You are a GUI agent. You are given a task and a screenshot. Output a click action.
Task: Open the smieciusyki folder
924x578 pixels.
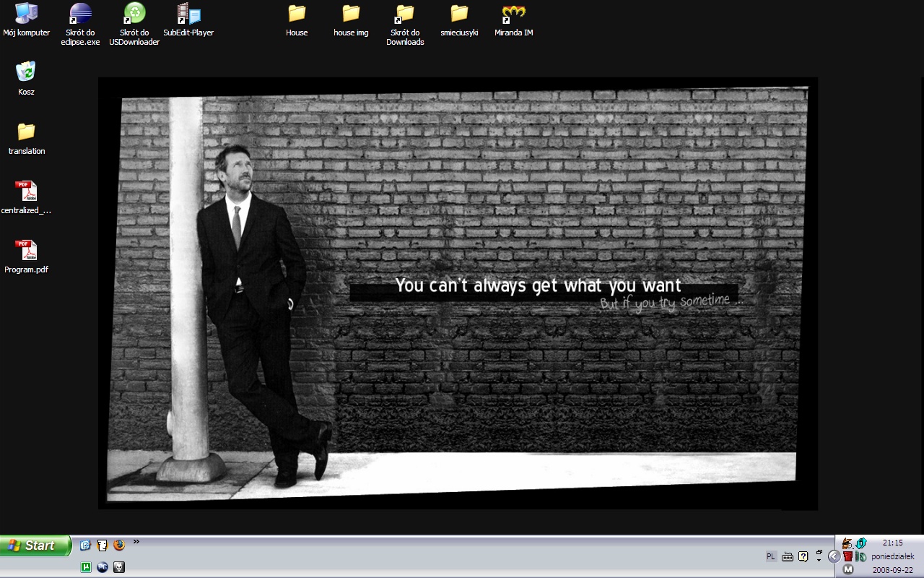459,14
